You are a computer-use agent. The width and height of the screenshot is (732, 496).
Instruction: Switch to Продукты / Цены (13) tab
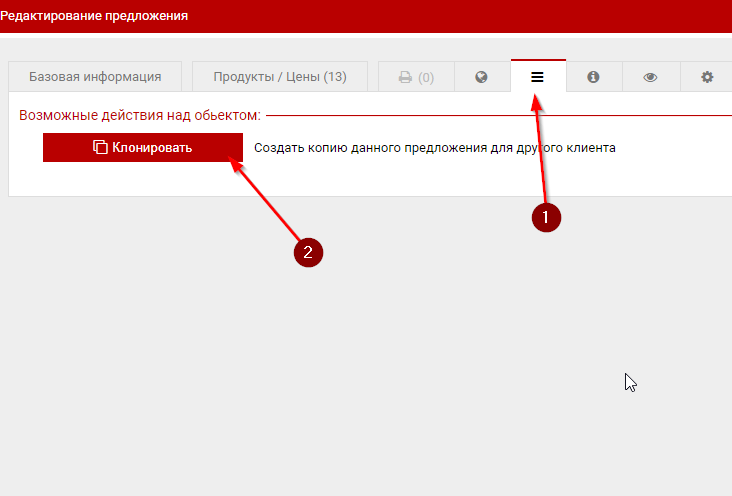pyautogui.click(x=279, y=77)
